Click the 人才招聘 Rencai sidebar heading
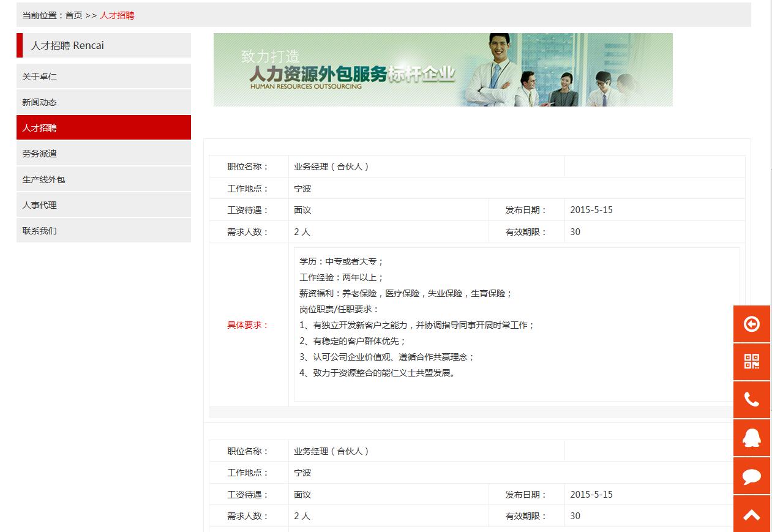Screen dimensions: 772x532 [103, 45]
